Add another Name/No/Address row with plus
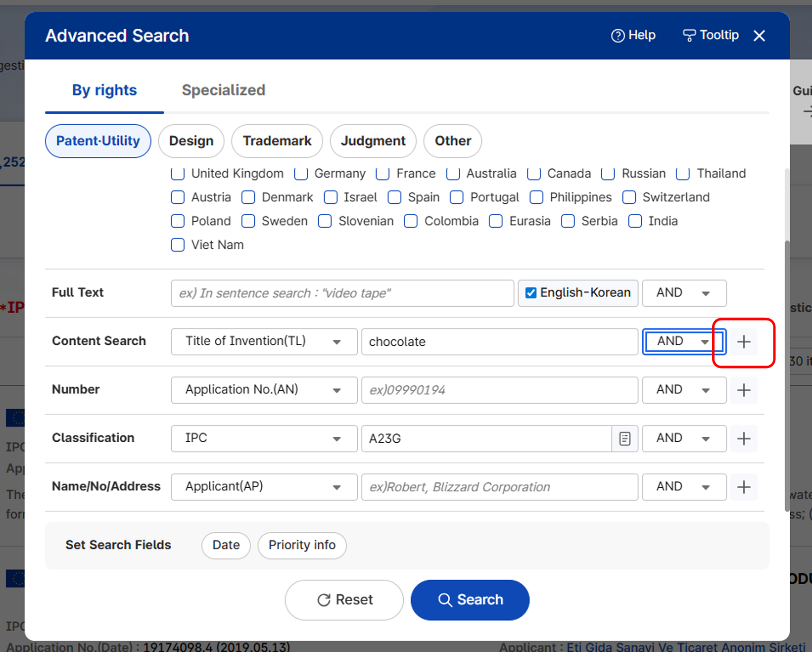Image resolution: width=812 pixels, height=652 pixels. click(744, 487)
